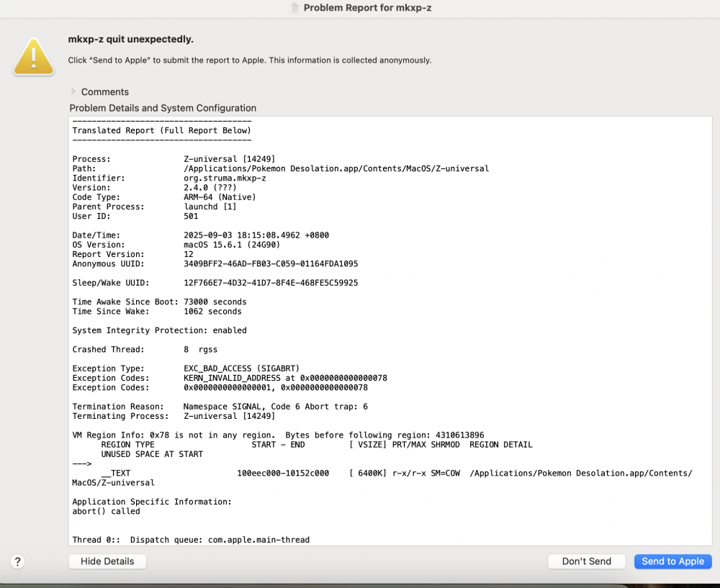The image size is (720, 588).
Task: Click the '--->' arrow line in report
Action: coord(82,463)
